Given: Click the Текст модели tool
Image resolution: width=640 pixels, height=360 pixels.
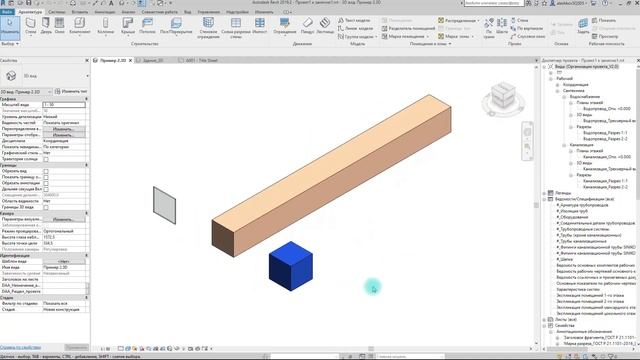Looking at the screenshot, I should (354, 20).
